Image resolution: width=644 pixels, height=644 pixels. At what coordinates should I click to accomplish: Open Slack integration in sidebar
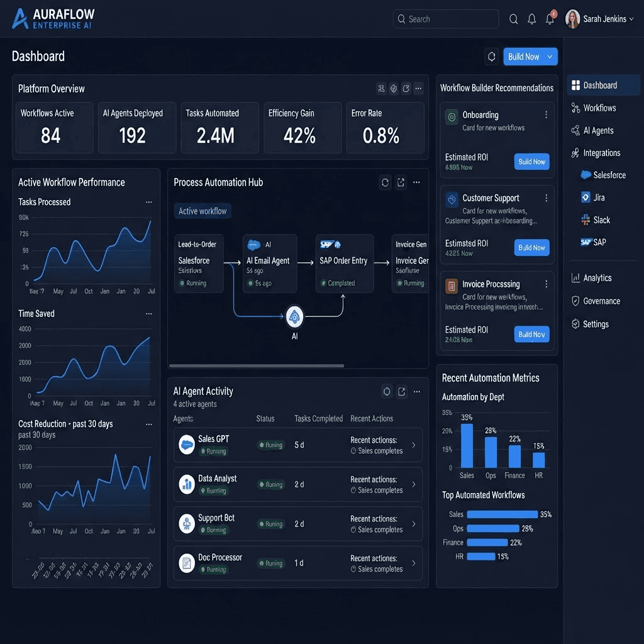[x=595, y=220]
